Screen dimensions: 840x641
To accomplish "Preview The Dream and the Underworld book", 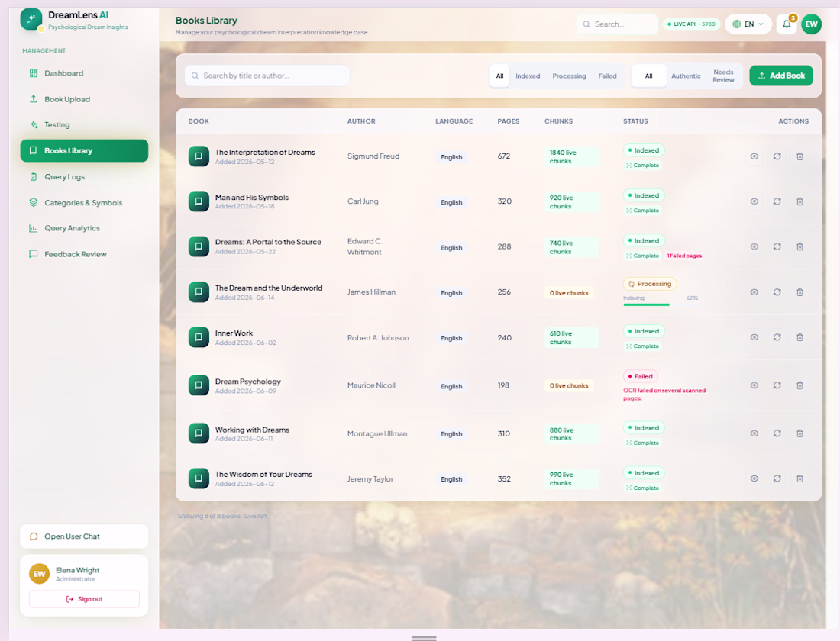I will coord(754,292).
